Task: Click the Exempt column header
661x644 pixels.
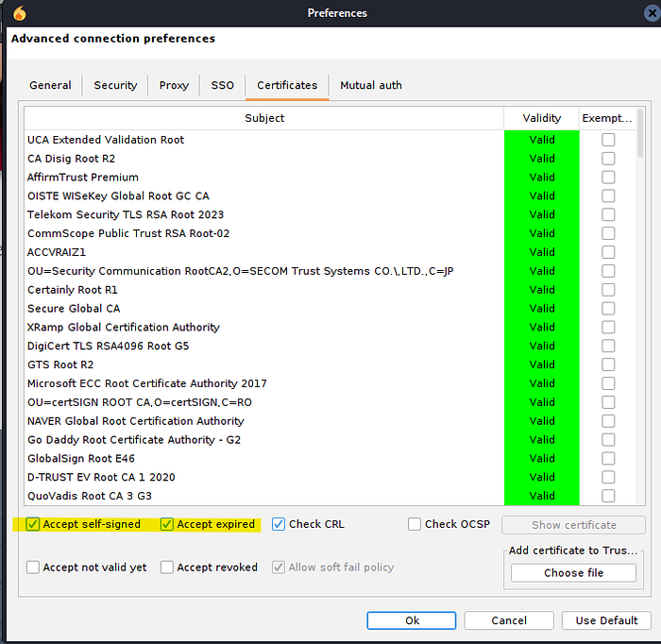Action: coord(607,118)
